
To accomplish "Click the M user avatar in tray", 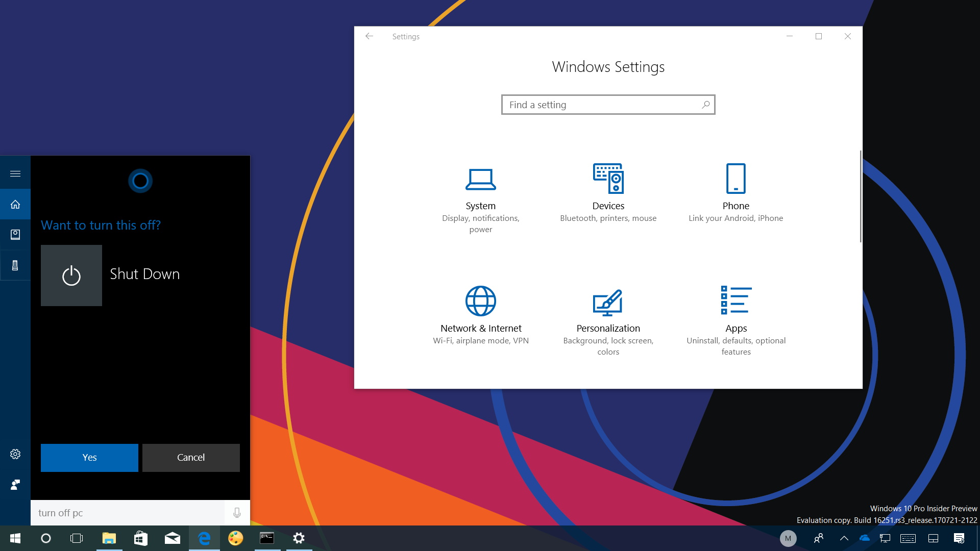I will coord(788,538).
